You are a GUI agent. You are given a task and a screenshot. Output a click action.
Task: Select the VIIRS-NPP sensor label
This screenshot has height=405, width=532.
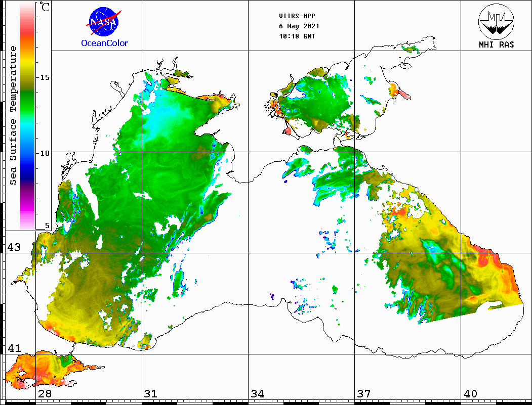297,16
